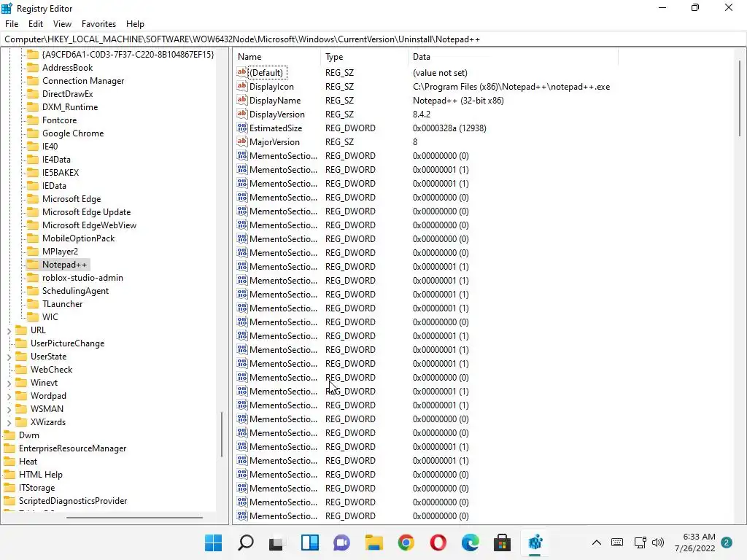
Task: Select the Fontcore key
Action: (59, 120)
